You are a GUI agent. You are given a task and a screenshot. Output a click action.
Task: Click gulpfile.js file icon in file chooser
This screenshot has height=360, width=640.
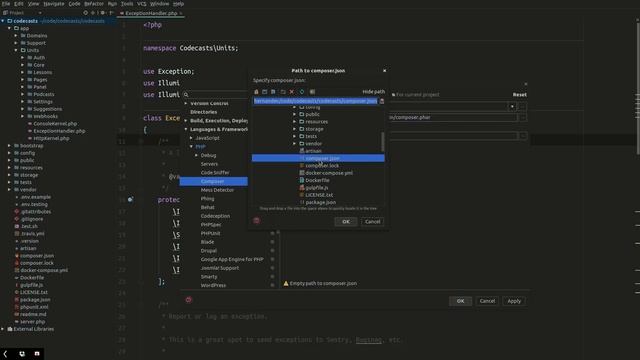point(302,187)
